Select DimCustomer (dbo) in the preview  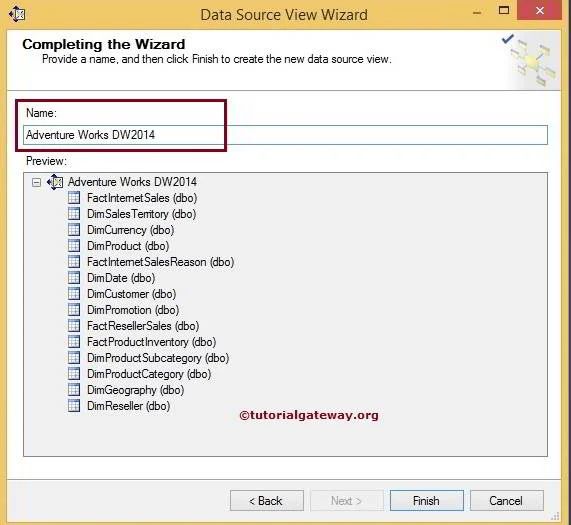click(x=131, y=294)
